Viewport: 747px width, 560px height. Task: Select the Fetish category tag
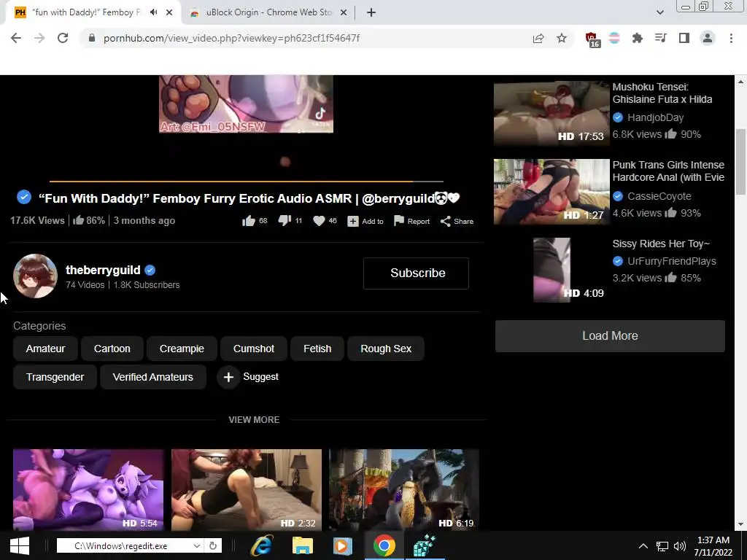317,349
